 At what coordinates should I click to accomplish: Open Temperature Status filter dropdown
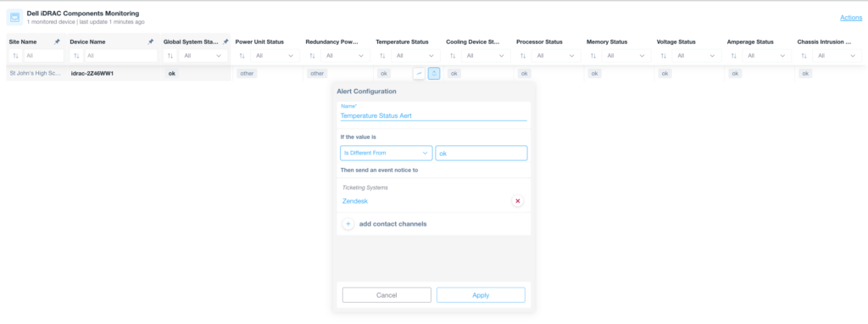coord(415,56)
